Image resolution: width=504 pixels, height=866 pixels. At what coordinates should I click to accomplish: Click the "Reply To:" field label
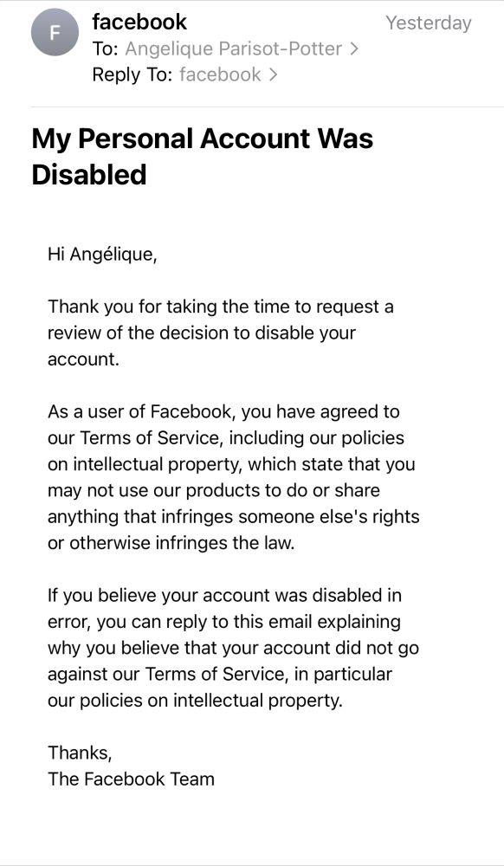tap(133, 74)
